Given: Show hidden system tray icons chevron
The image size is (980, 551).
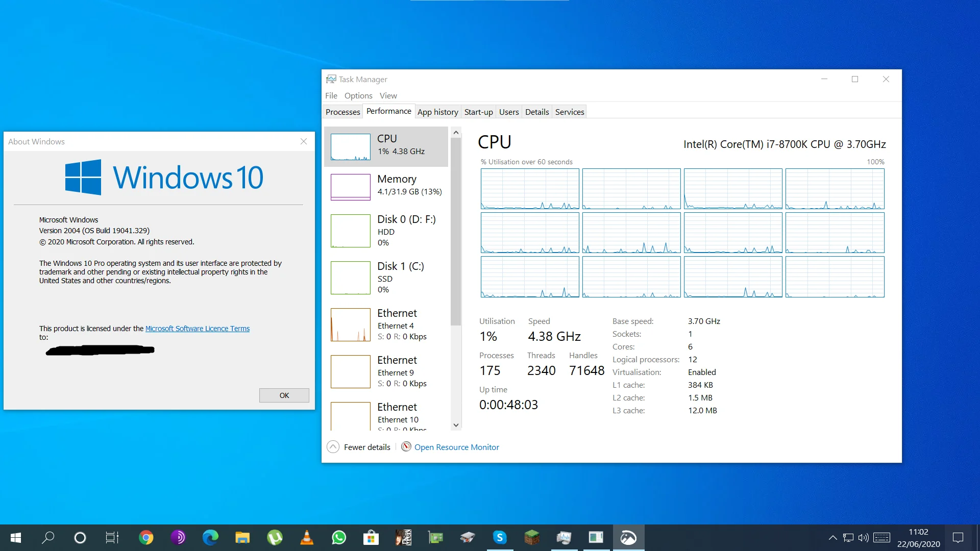Looking at the screenshot, I should click(x=832, y=538).
